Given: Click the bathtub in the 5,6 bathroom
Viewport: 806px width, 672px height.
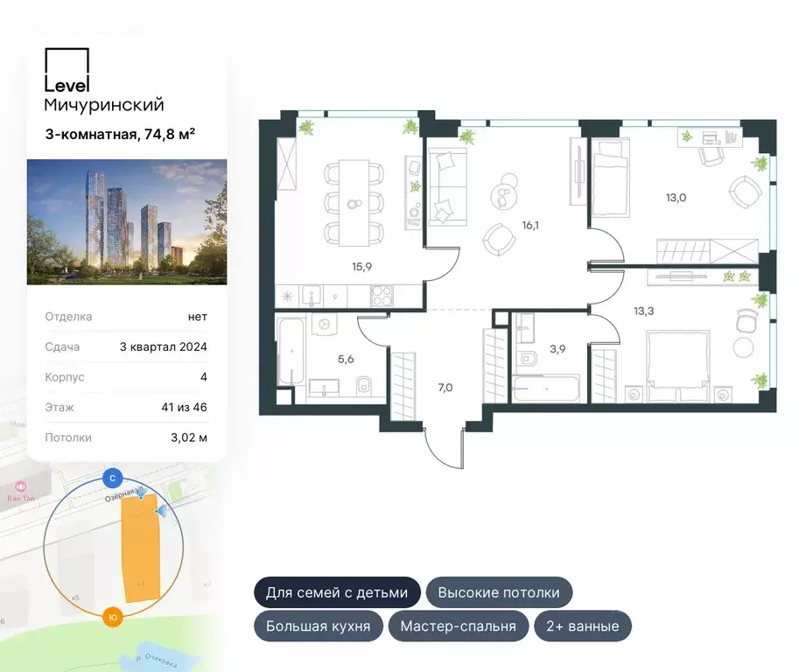Looking at the screenshot, I should [x=290, y=352].
